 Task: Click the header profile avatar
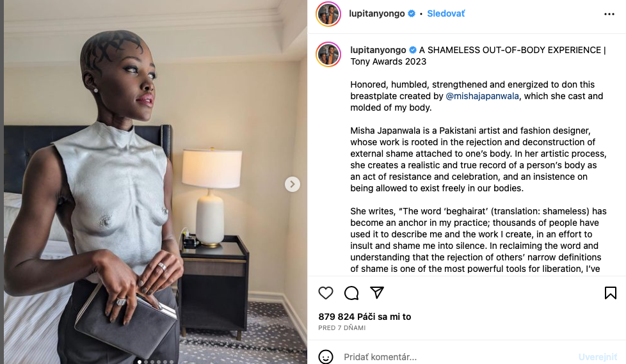328,14
